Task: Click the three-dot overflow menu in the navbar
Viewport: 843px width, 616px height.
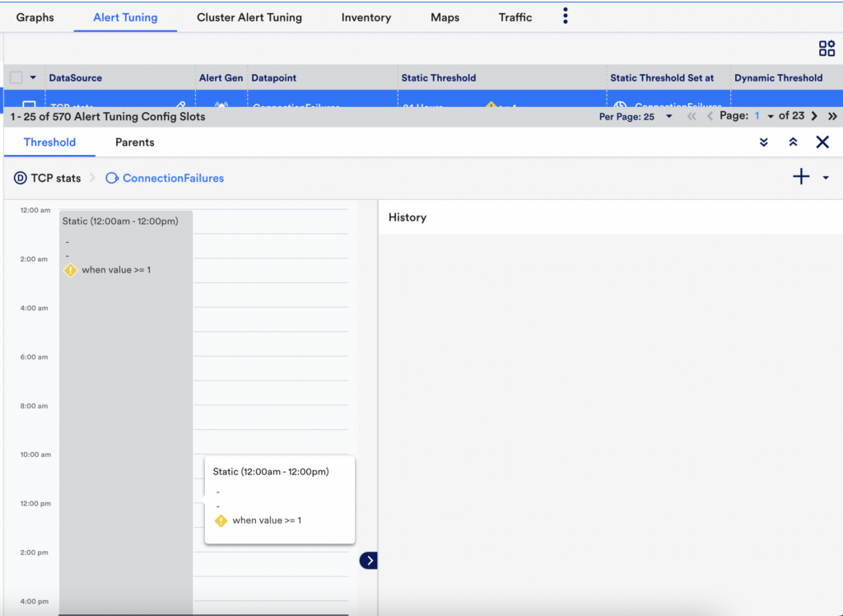Action: (566, 15)
